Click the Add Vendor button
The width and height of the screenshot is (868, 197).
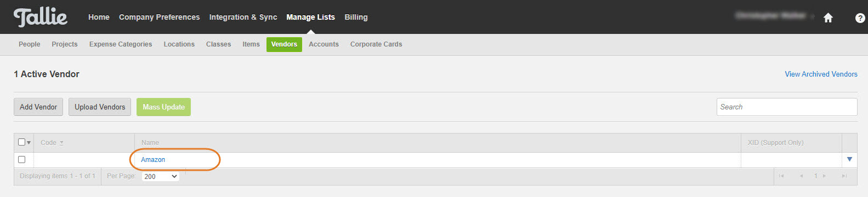pyautogui.click(x=38, y=107)
